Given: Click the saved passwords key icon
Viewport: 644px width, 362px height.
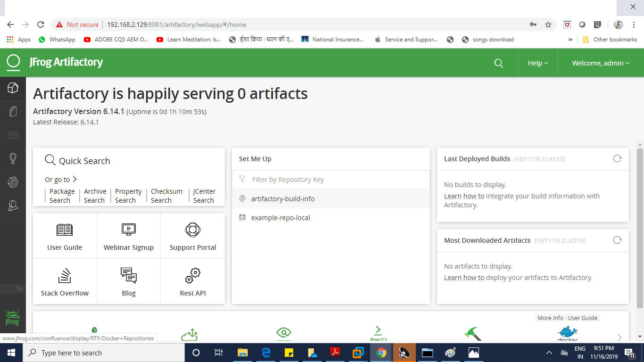Looking at the screenshot, I should [x=533, y=25].
